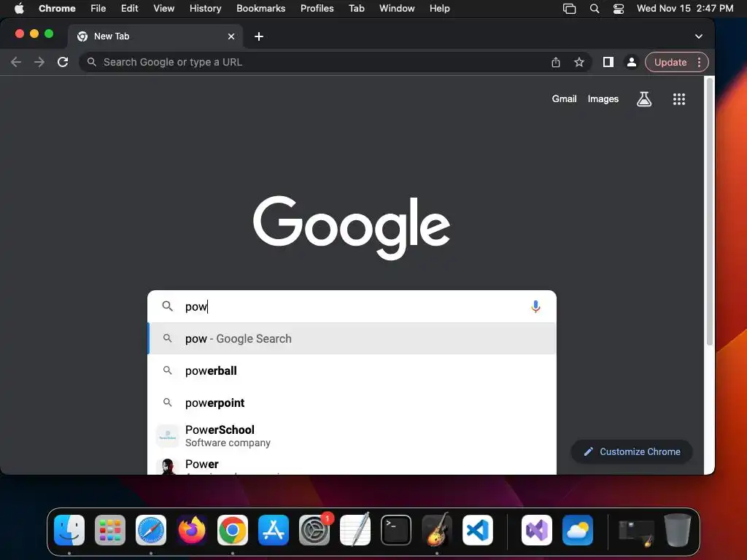The image size is (747, 560).
Task: Click Chrome icon in the Dock
Action: pos(233,530)
